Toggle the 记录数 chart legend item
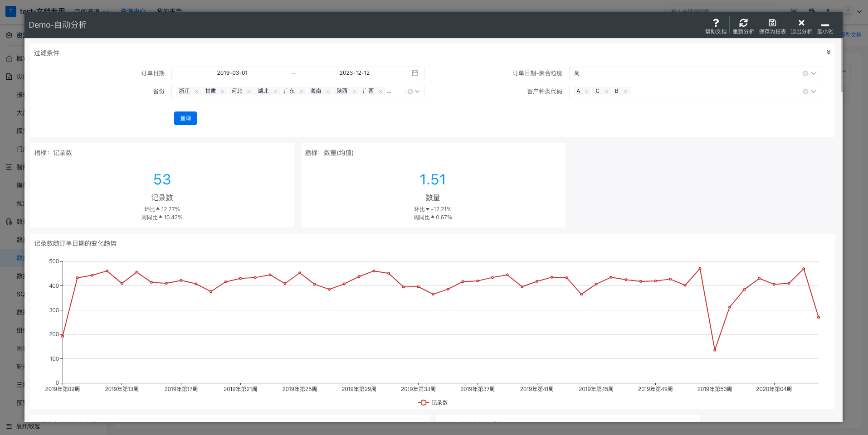 [x=433, y=402]
